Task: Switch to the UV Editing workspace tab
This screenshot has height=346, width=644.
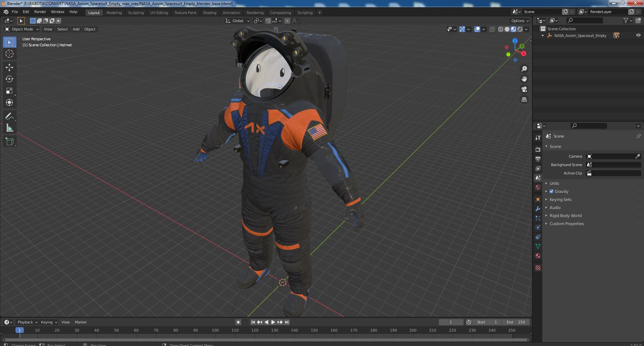Action: coord(159,13)
